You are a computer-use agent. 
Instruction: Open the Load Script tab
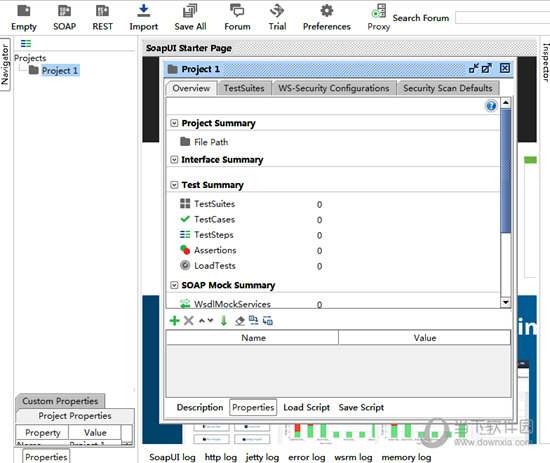click(x=307, y=407)
